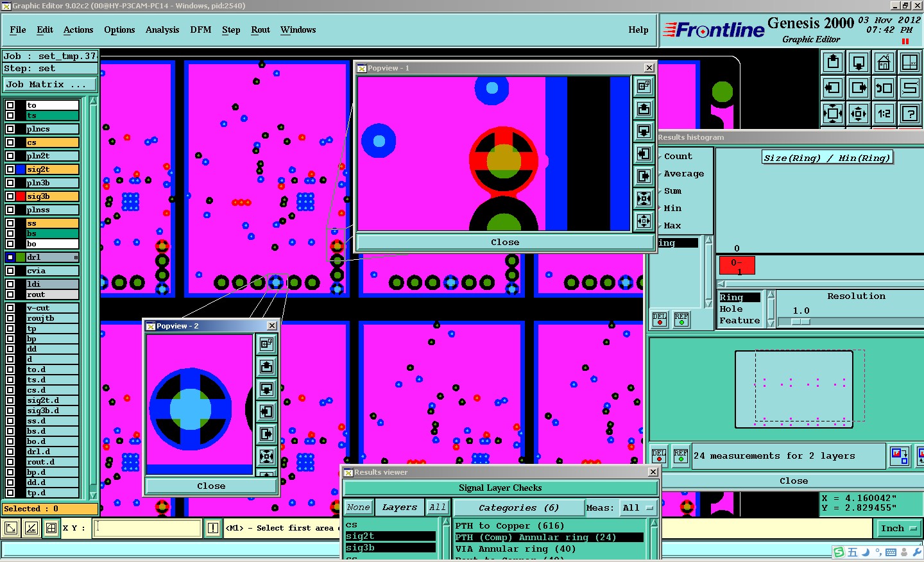Click Popview 1 pan up icon

point(644,108)
